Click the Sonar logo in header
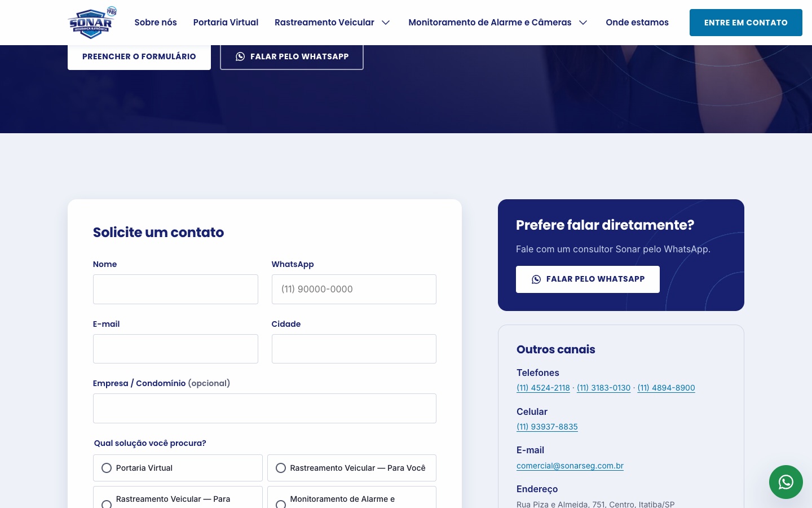 (92, 23)
